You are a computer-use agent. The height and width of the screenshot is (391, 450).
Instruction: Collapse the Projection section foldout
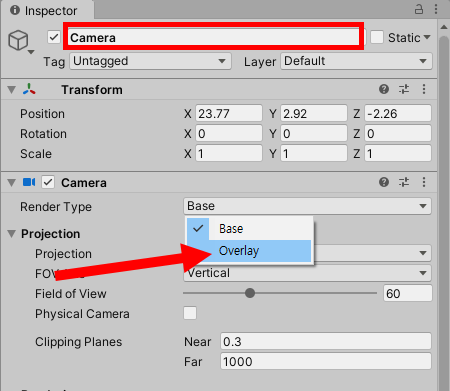coord(12,234)
